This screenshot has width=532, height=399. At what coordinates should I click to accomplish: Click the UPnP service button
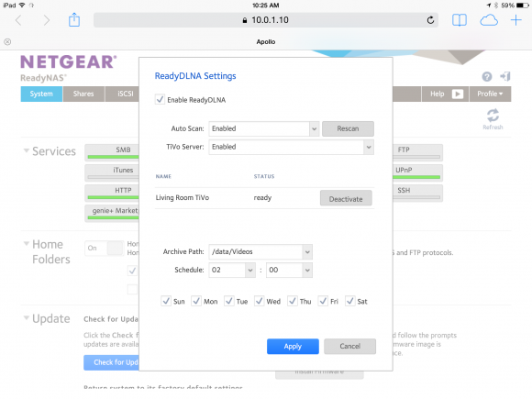417,172
